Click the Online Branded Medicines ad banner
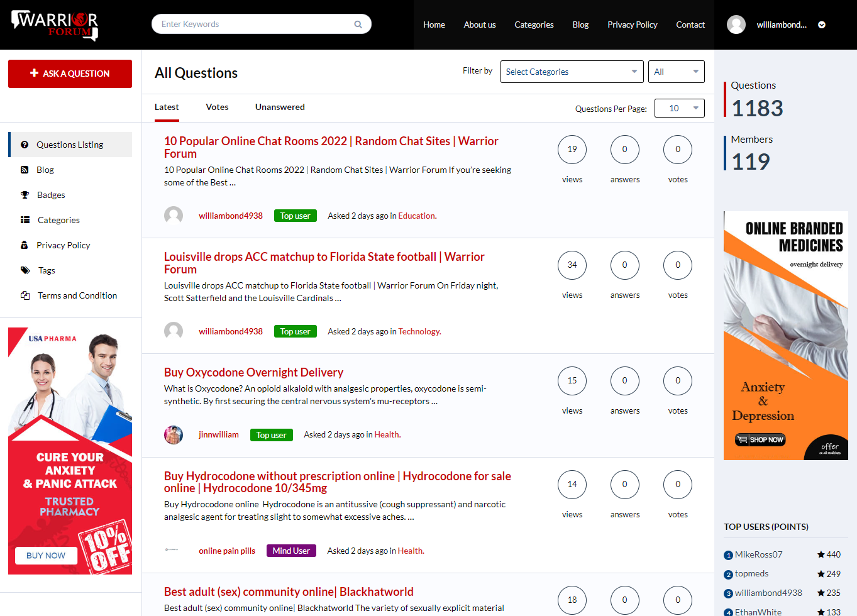857x616 pixels. [x=786, y=336]
